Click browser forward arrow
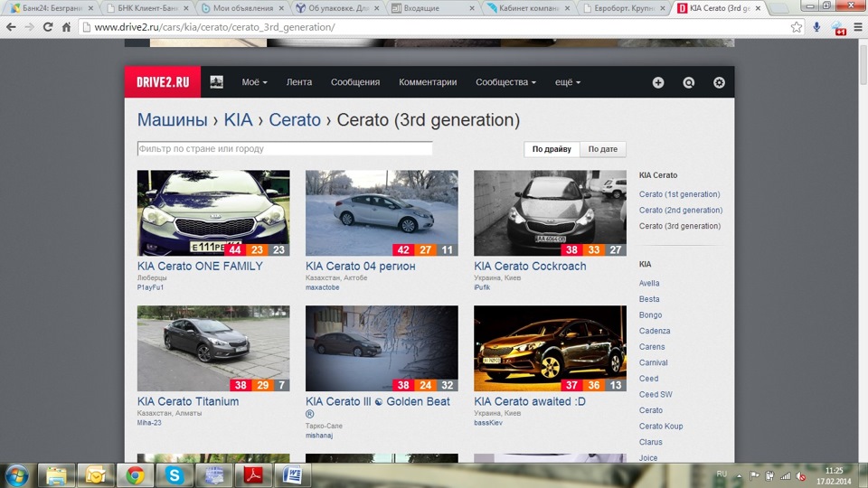868x488 pixels. click(29, 26)
